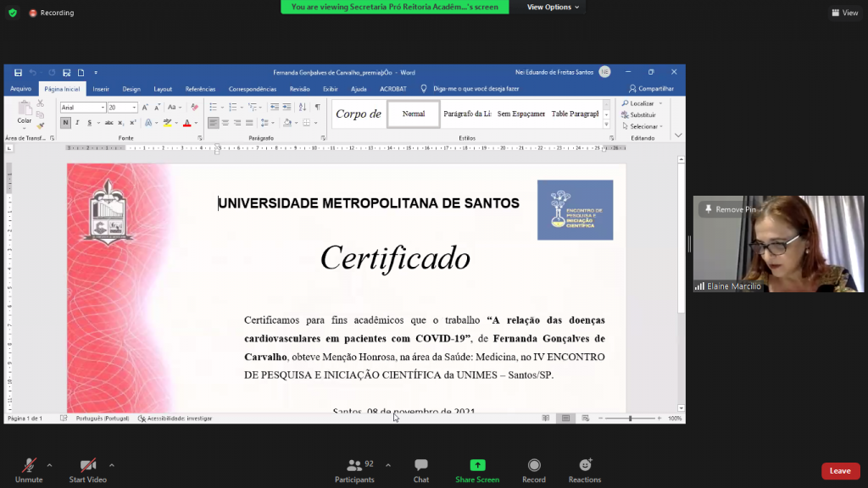Justify the paragraph text
The image size is (868, 488).
[x=250, y=123]
